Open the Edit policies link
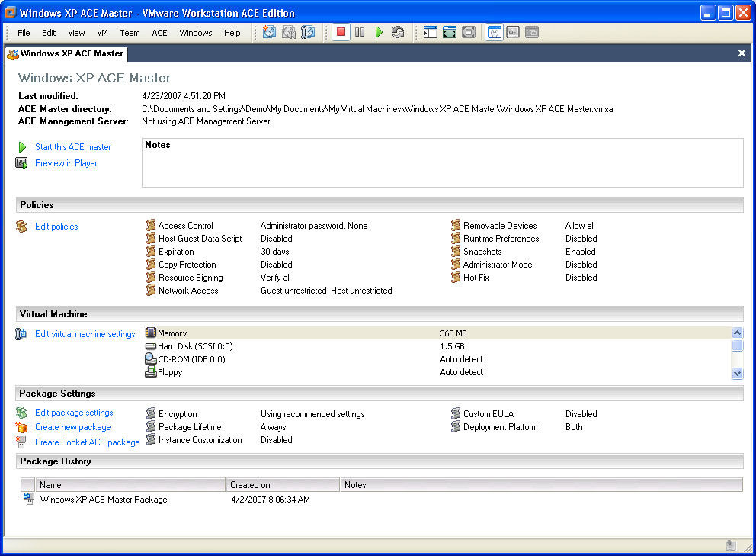 tap(56, 227)
